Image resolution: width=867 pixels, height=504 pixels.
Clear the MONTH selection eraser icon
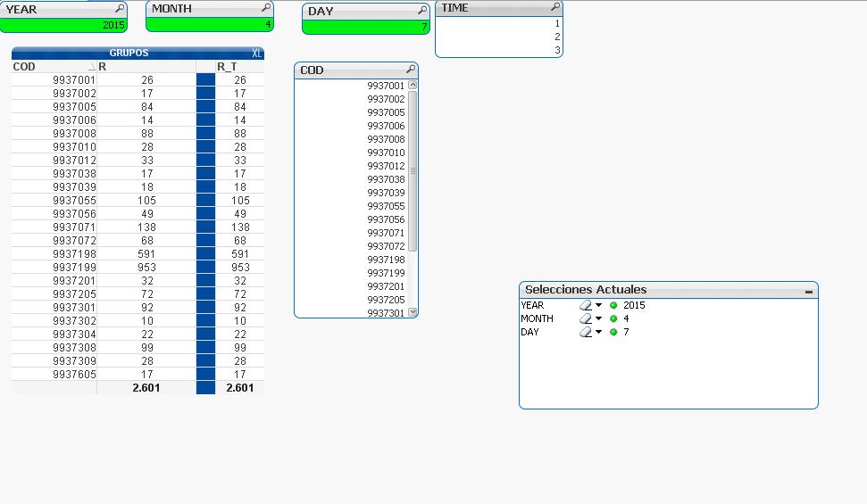[x=585, y=318]
